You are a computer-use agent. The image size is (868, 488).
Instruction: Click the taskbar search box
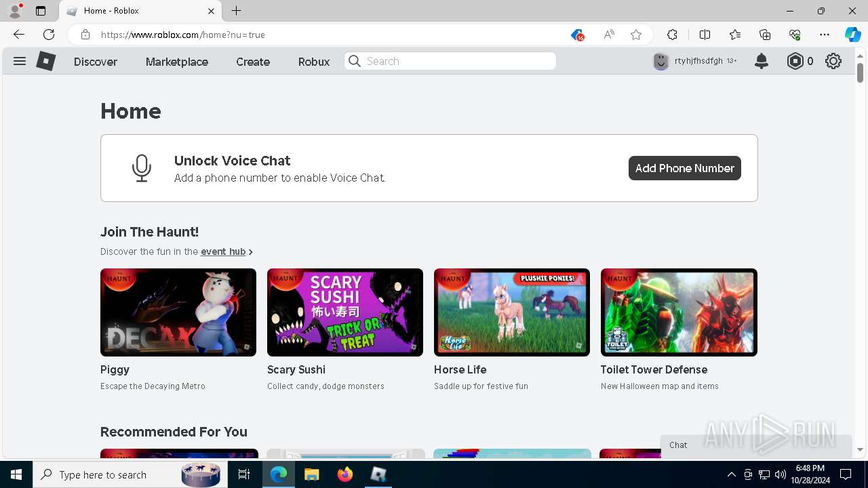130,474
